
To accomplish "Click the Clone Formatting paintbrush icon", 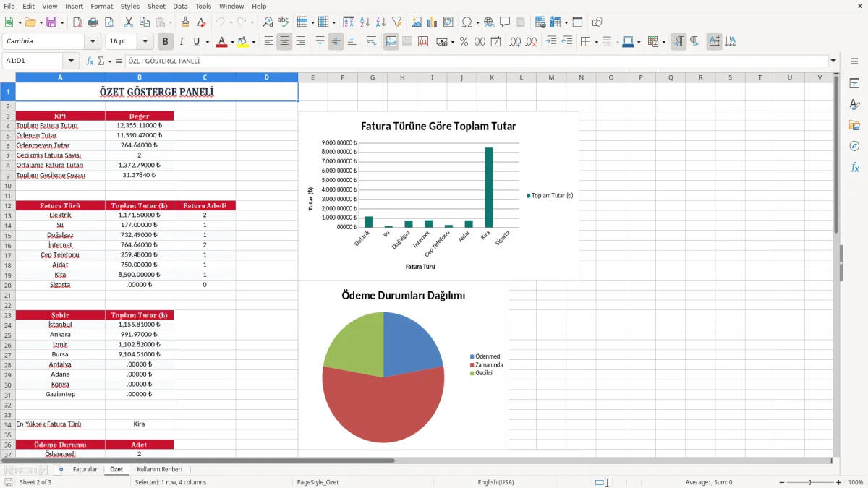I will (x=186, y=22).
